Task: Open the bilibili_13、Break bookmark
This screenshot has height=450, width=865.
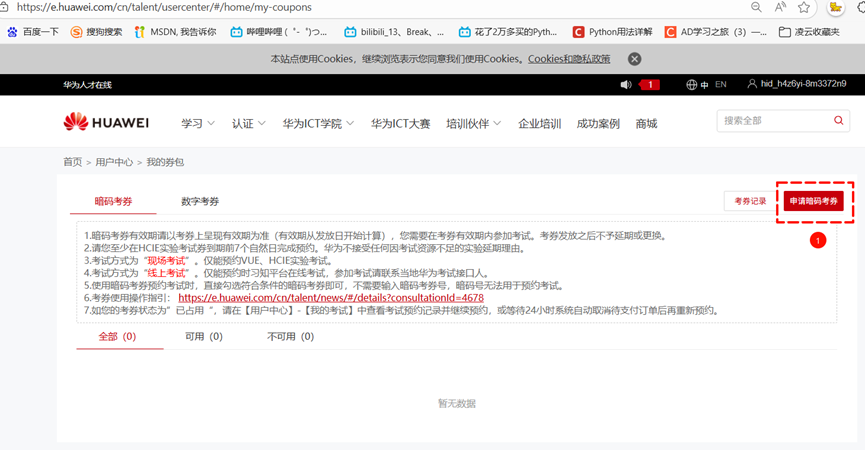Action: tap(394, 32)
